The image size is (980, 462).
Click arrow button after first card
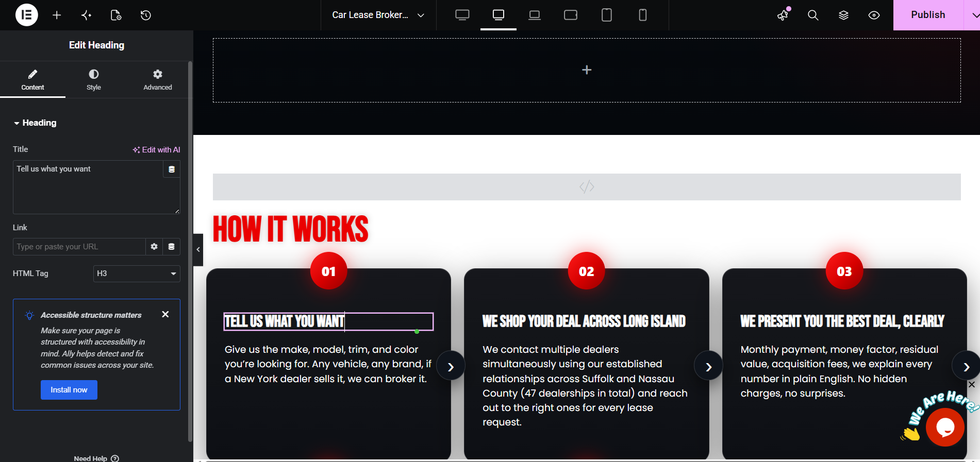(x=451, y=367)
